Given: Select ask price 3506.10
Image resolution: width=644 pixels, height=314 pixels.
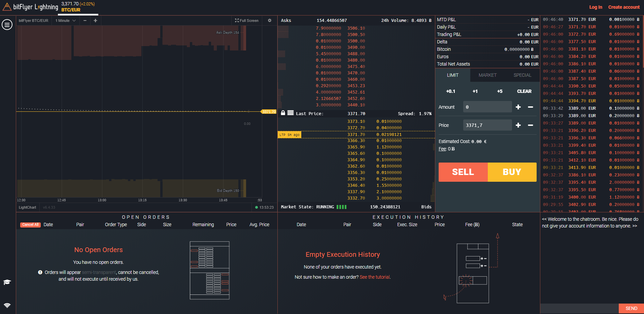Looking at the screenshot, I should tap(356, 28).
